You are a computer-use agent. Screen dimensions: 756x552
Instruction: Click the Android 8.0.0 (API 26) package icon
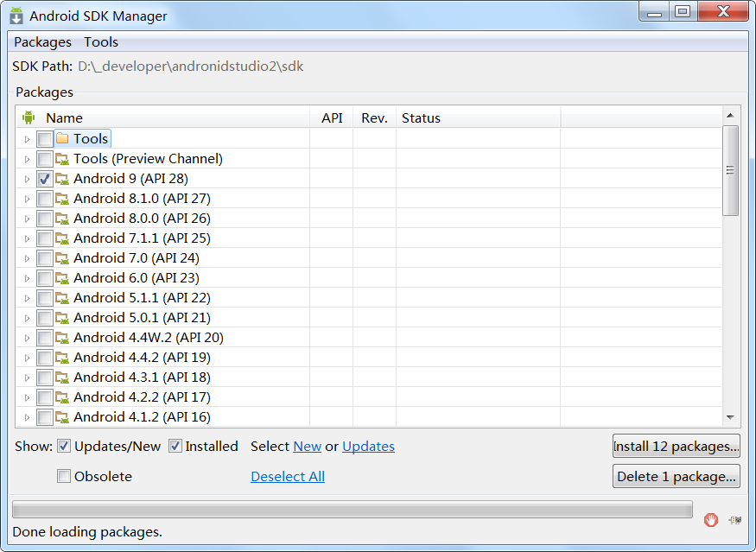[x=61, y=219]
